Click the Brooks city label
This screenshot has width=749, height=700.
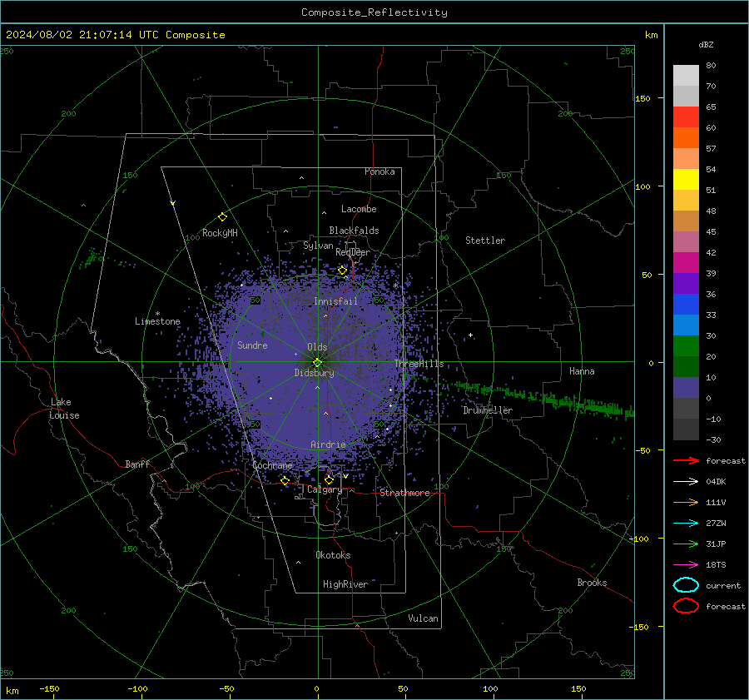[x=592, y=583]
